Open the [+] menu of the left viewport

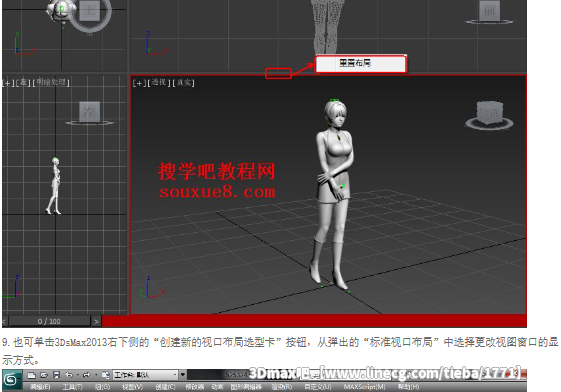(x=8, y=83)
